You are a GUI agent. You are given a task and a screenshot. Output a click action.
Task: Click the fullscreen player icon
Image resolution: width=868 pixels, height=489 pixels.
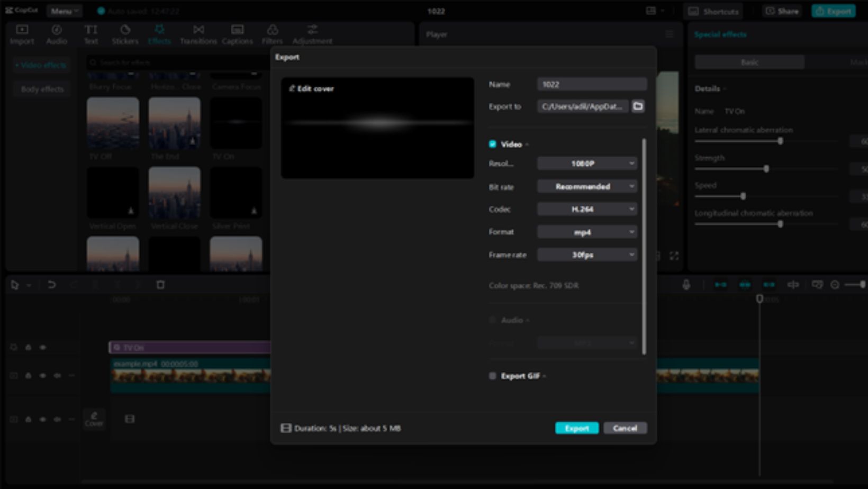click(x=674, y=256)
